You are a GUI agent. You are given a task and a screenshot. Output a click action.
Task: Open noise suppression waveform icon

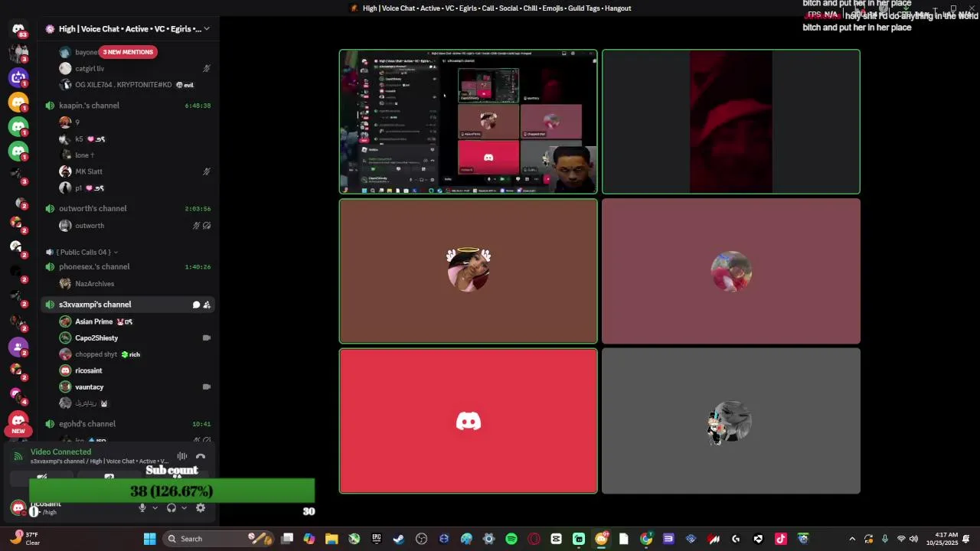point(182,456)
